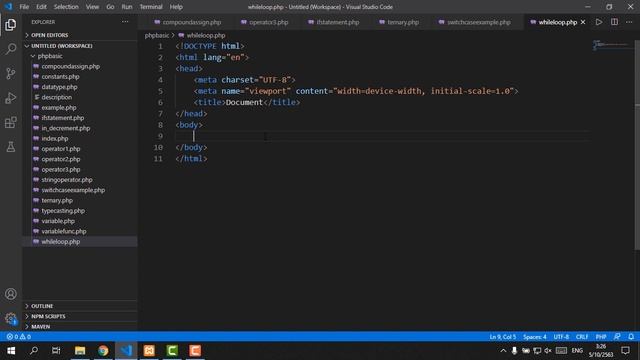
Task: Open the Search view in activity bar
Action: pyautogui.click(x=11, y=49)
